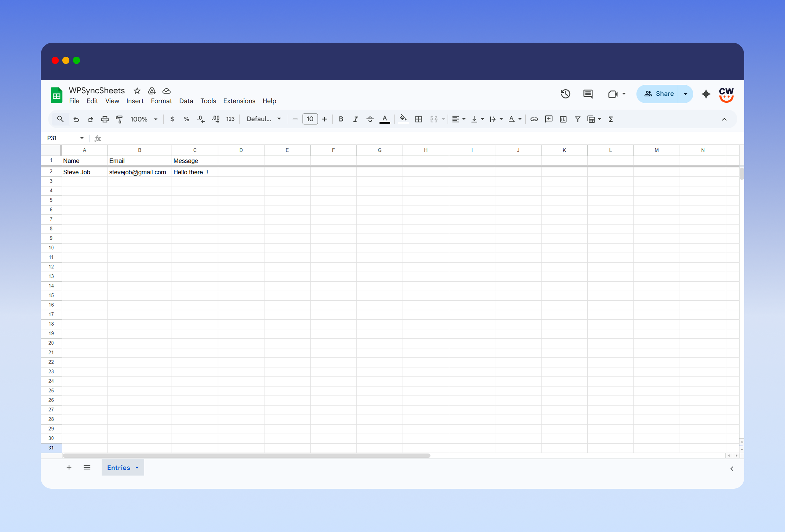Open the File menu

coord(74,101)
